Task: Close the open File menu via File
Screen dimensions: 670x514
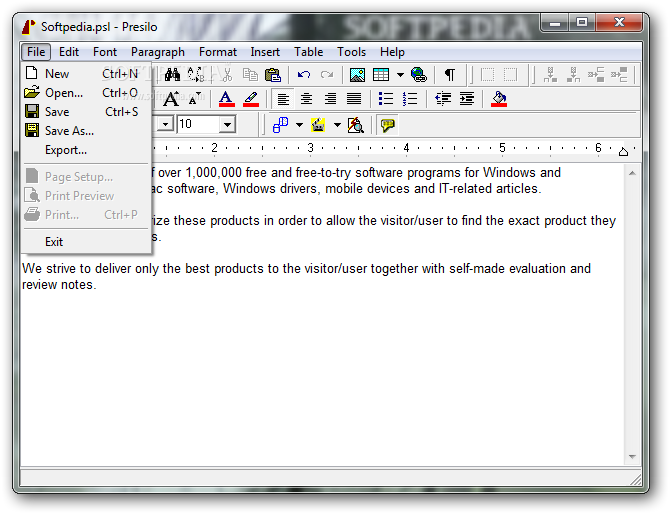Action: 36,52
